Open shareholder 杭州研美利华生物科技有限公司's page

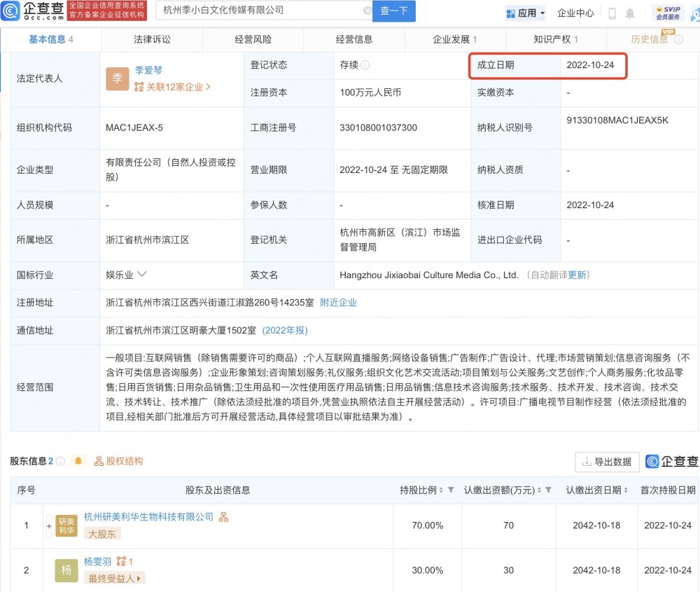point(148,517)
